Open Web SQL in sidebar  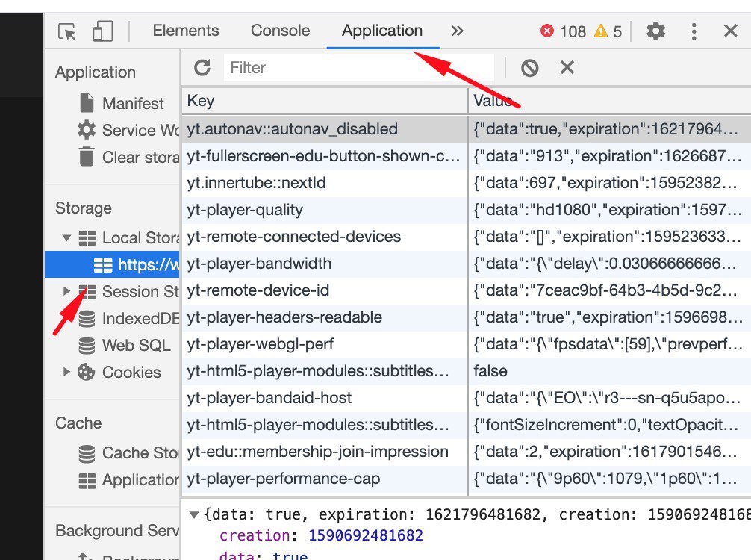click(x=124, y=346)
